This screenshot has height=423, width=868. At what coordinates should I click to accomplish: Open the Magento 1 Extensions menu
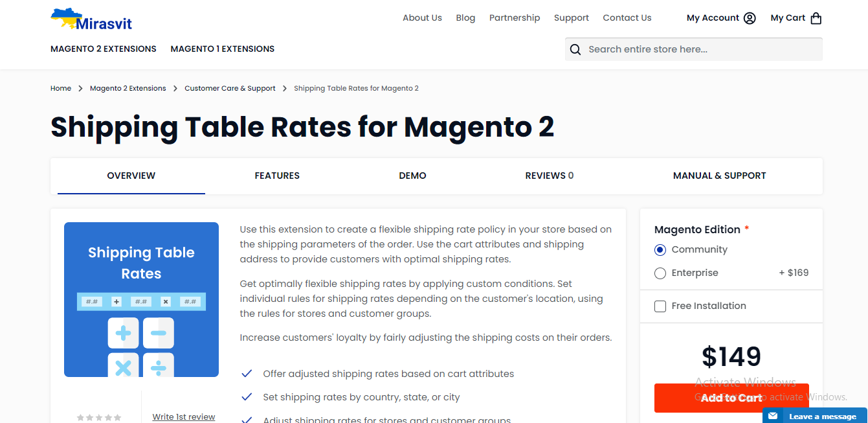pos(222,49)
